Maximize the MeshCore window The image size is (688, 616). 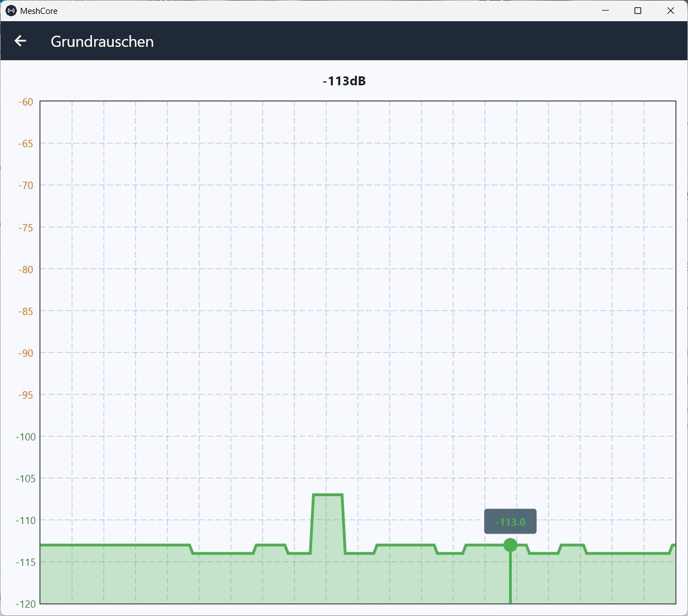[638, 11]
